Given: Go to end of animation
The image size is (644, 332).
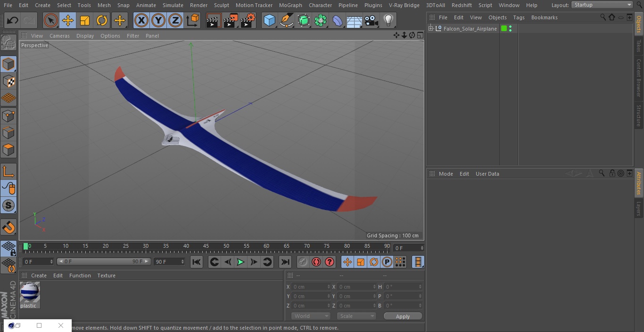Looking at the screenshot, I should click(285, 262).
